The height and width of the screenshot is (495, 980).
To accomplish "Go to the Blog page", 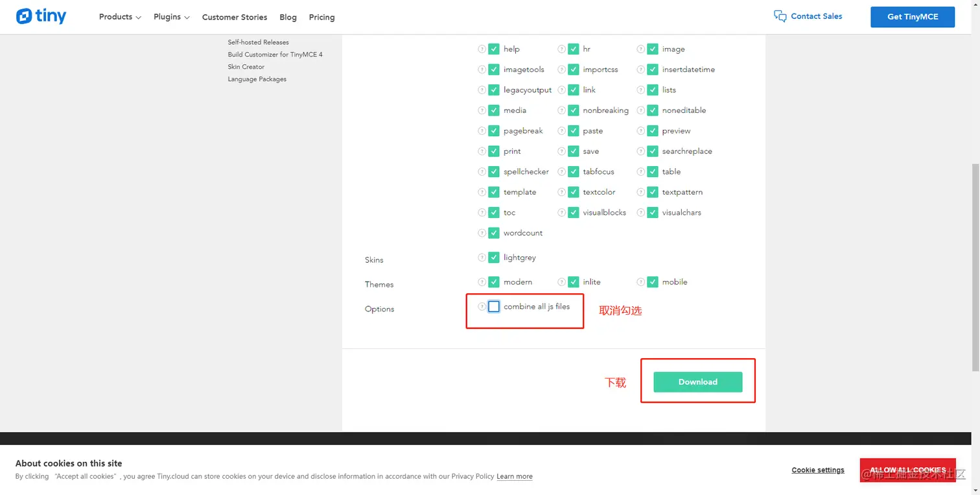I will [x=288, y=18].
